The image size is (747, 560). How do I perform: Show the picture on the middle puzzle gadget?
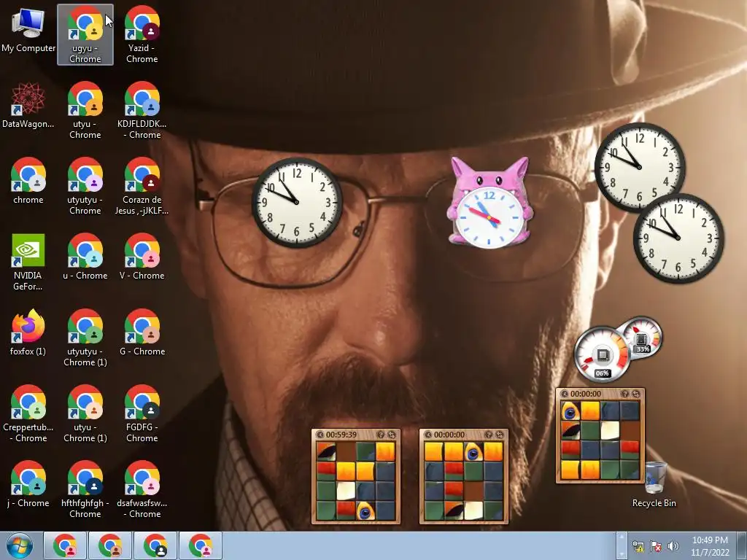point(488,435)
